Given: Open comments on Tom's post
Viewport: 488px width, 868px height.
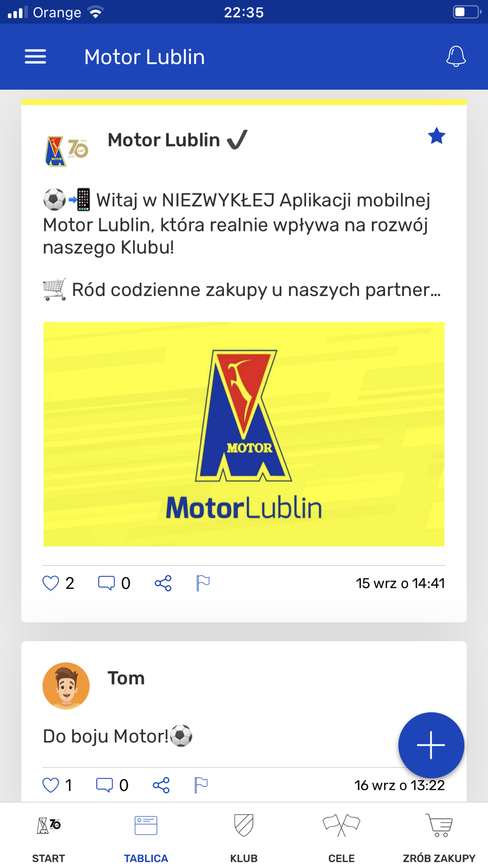Looking at the screenshot, I should click(104, 785).
